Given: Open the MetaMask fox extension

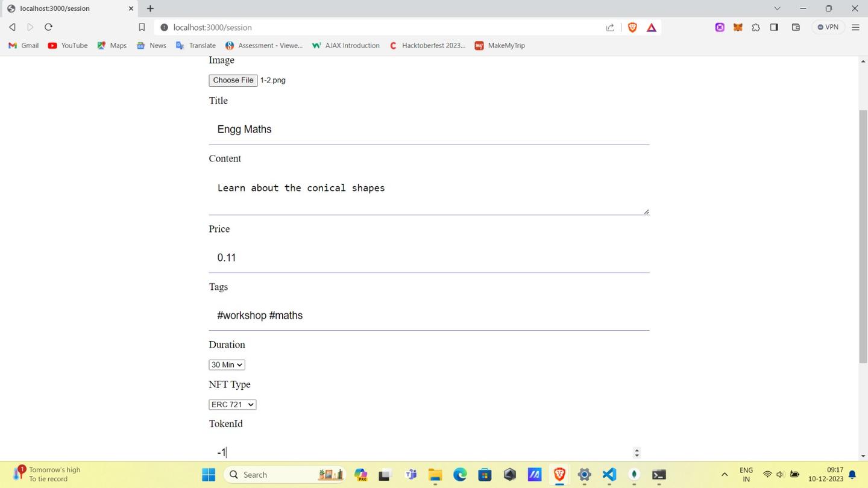Looking at the screenshot, I should coord(738,27).
